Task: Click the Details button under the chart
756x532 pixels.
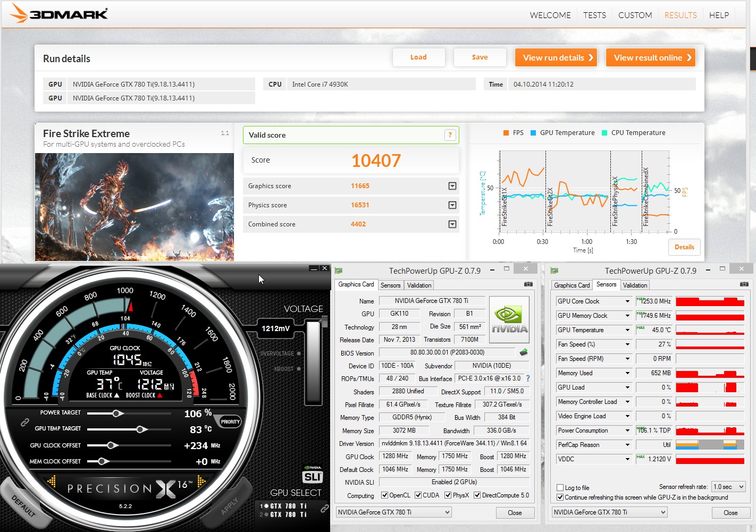Action: point(684,247)
